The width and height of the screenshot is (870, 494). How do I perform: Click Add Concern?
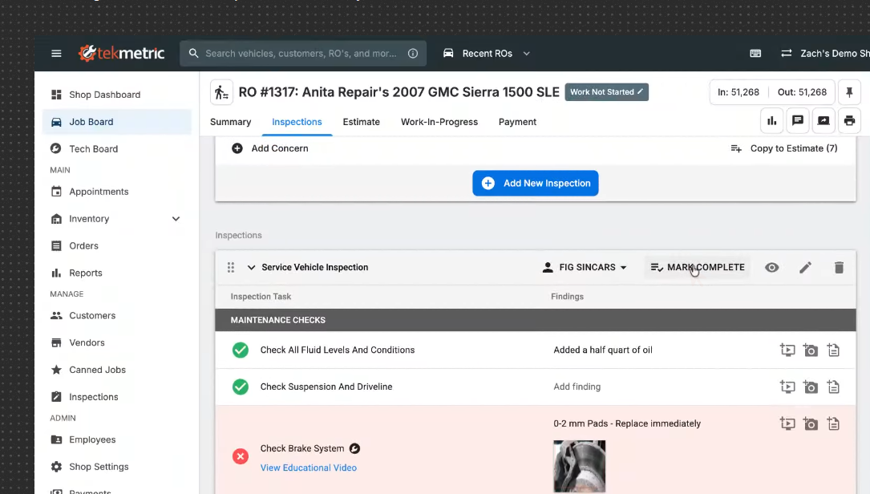(x=270, y=148)
